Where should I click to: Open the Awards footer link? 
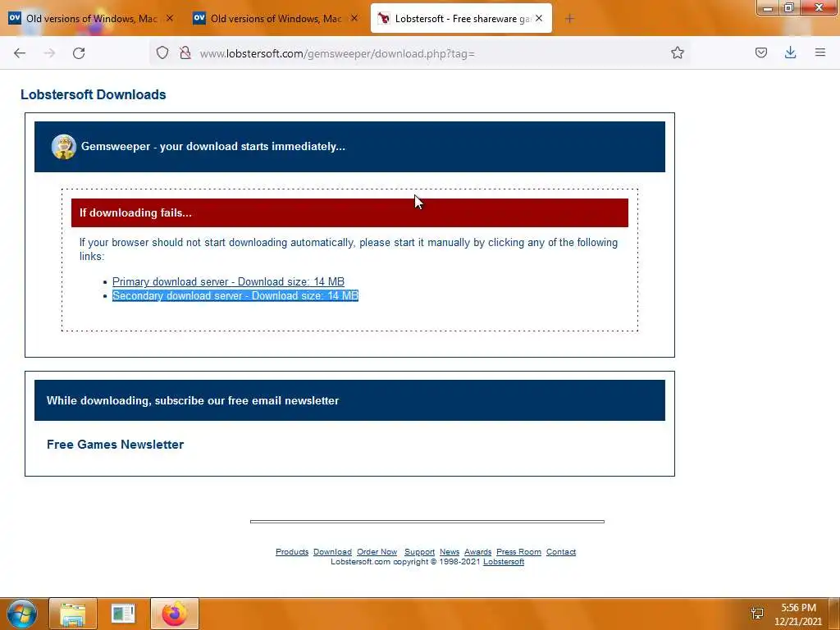pyautogui.click(x=478, y=552)
